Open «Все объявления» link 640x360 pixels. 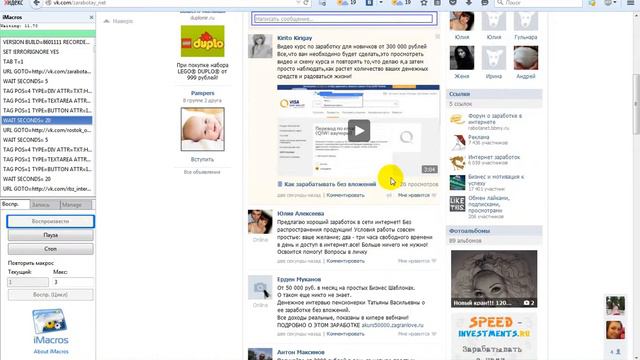[x=202, y=172]
